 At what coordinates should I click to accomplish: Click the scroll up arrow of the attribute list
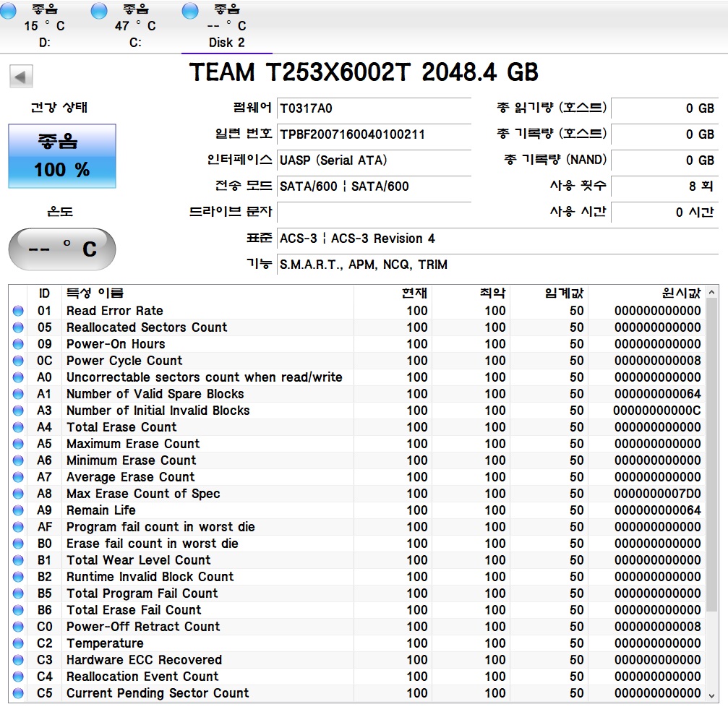tap(712, 293)
